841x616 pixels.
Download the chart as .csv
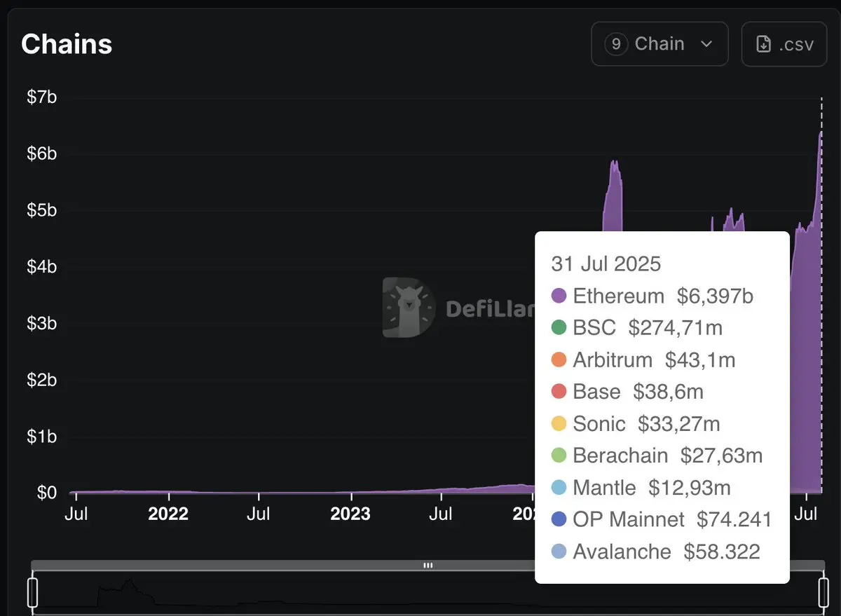[784, 44]
